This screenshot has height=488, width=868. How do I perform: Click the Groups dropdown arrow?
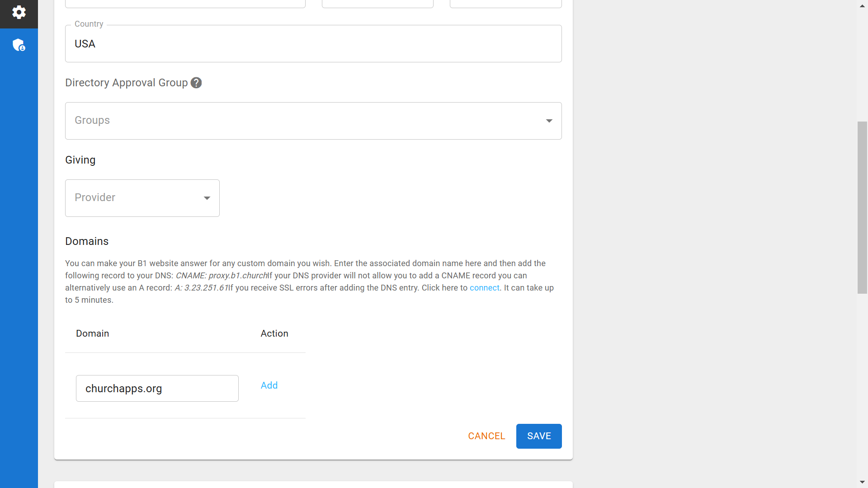(549, 121)
